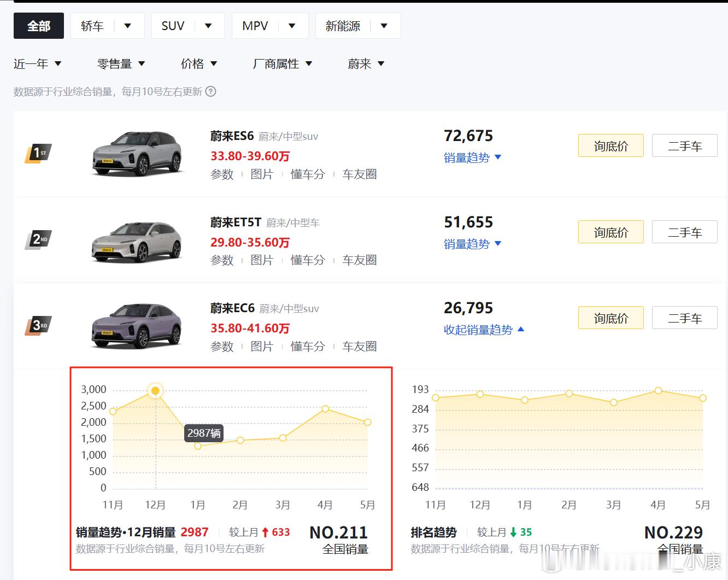Expand the SUV dropdown arrow
Screen dimensions: 728x580
coord(208,26)
